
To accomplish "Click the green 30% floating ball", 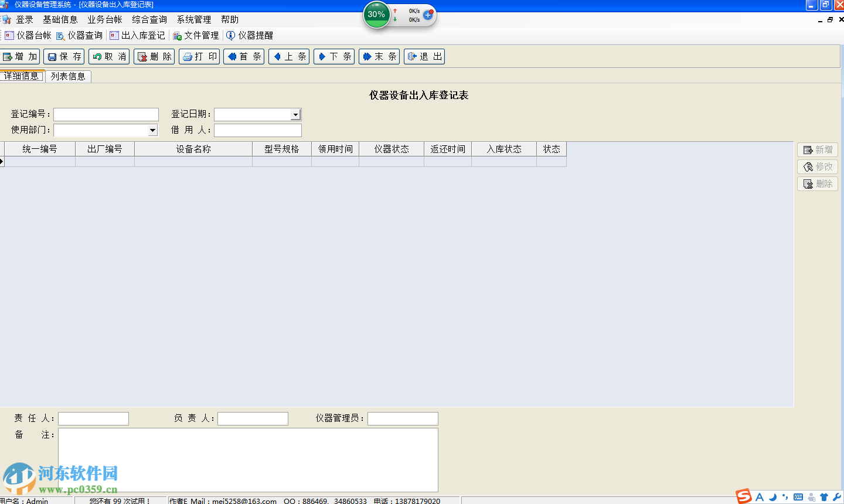I will point(376,15).
